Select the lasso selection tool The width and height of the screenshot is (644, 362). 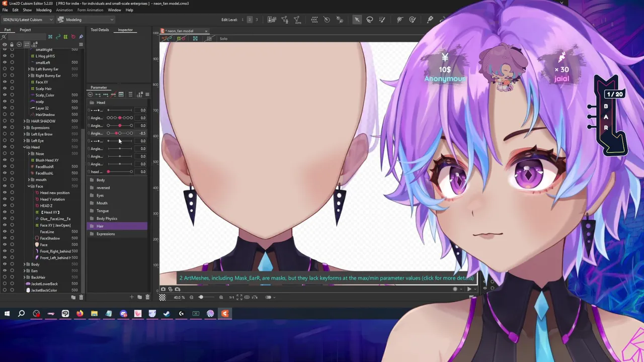pos(370,20)
